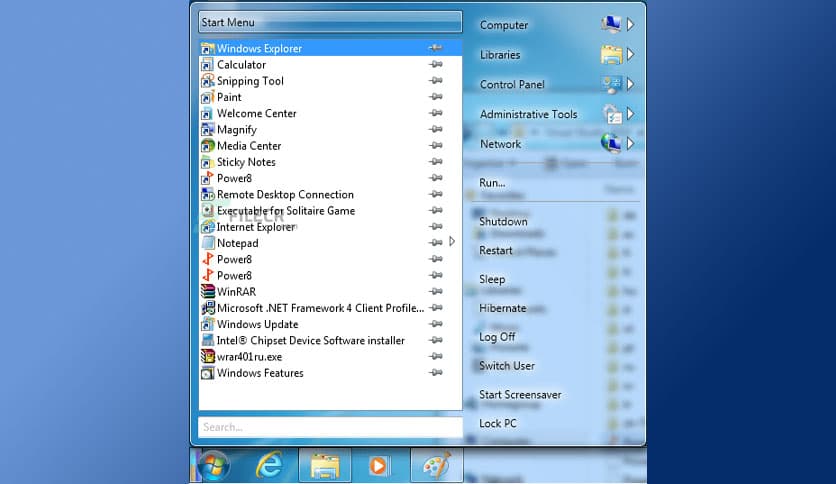The image size is (836, 484).
Task: Click the Control Panel icon
Action: click(x=611, y=84)
